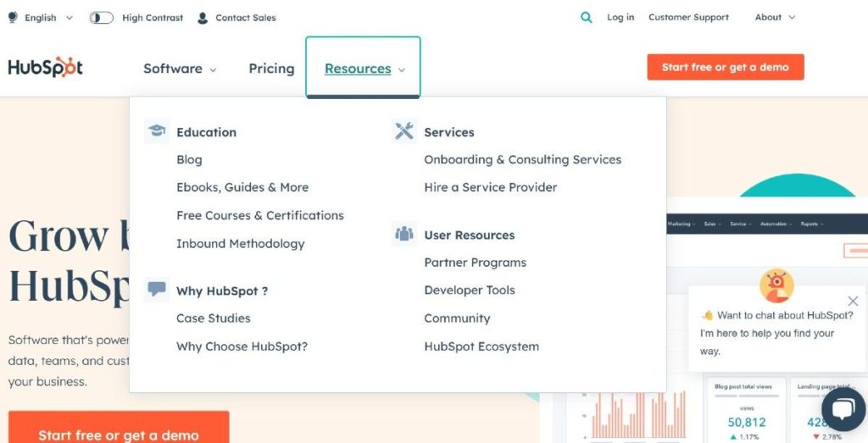Click the User Resources people icon
The height and width of the screenshot is (443, 868).
tap(404, 234)
